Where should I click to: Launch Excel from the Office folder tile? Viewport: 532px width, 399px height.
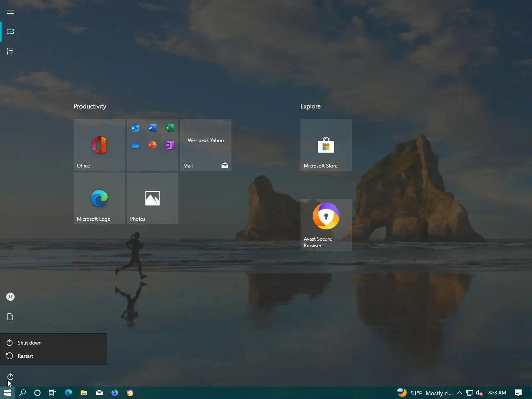pyautogui.click(x=170, y=128)
